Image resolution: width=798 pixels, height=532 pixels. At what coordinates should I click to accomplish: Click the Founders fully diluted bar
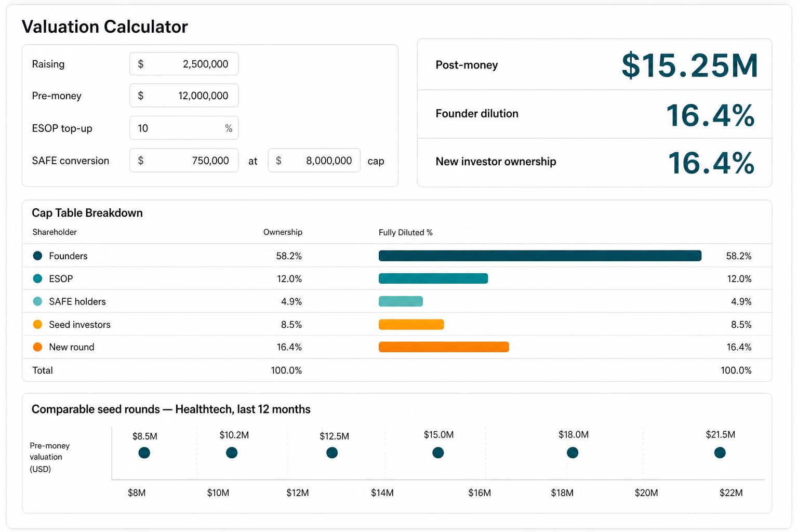point(540,256)
